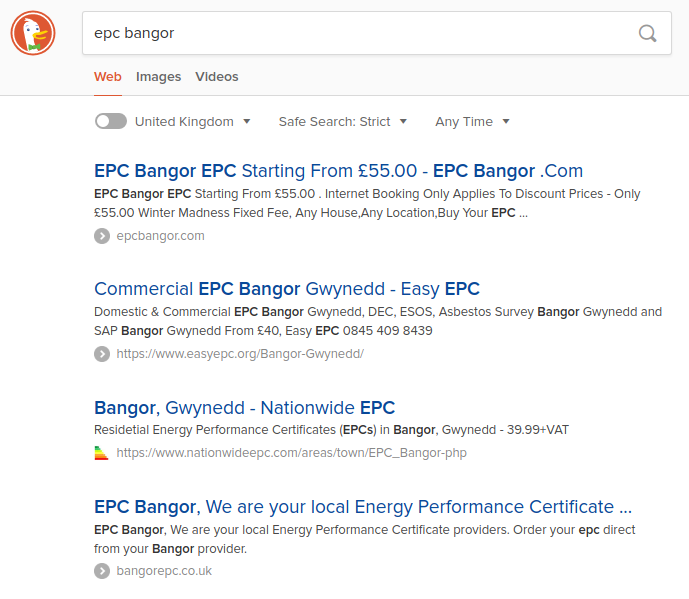The height and width of the screenshot is (599, 689).
Task: Open the 'EPC Bangor EPC Starting From £55.00' result
Action: (x=338, y=171)
